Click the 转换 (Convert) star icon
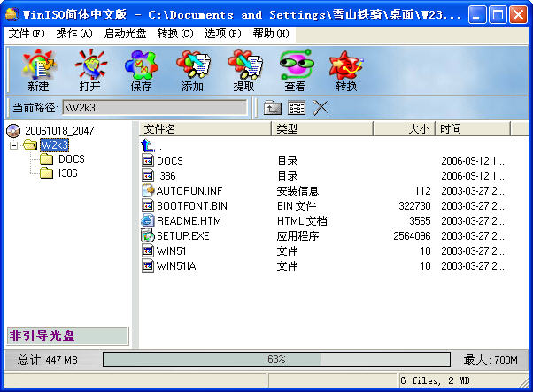Image resolution: width=533 pixels, height=392 pixels. (x=346, y=65)
